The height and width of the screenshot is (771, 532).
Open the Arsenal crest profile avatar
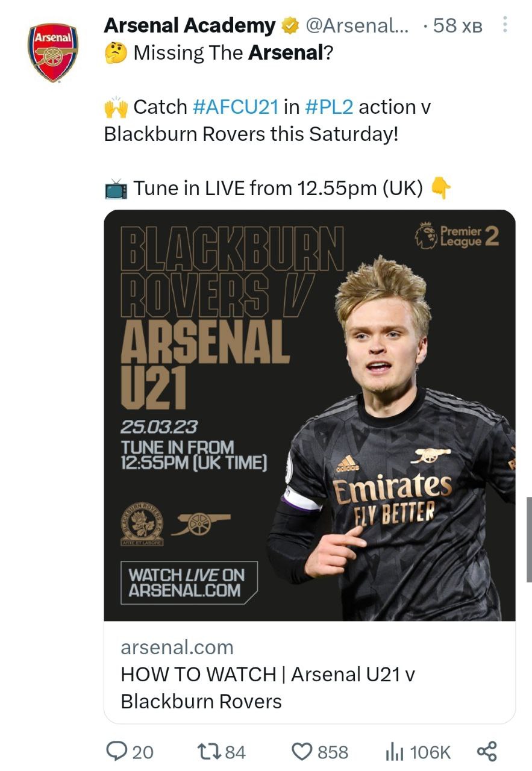tap(53, 52)
